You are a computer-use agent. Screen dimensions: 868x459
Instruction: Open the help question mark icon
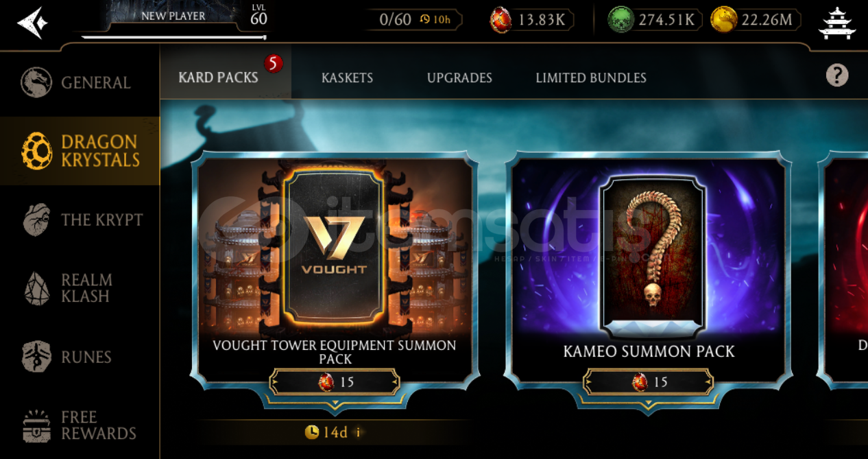coord(837,75)
